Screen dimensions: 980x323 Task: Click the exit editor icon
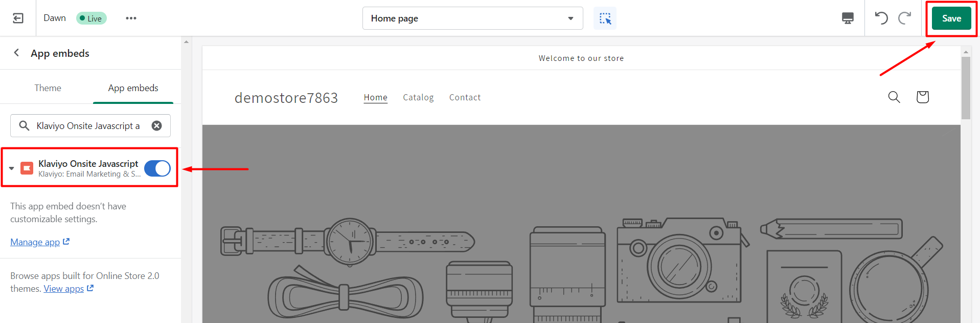[x=18, y=18]
